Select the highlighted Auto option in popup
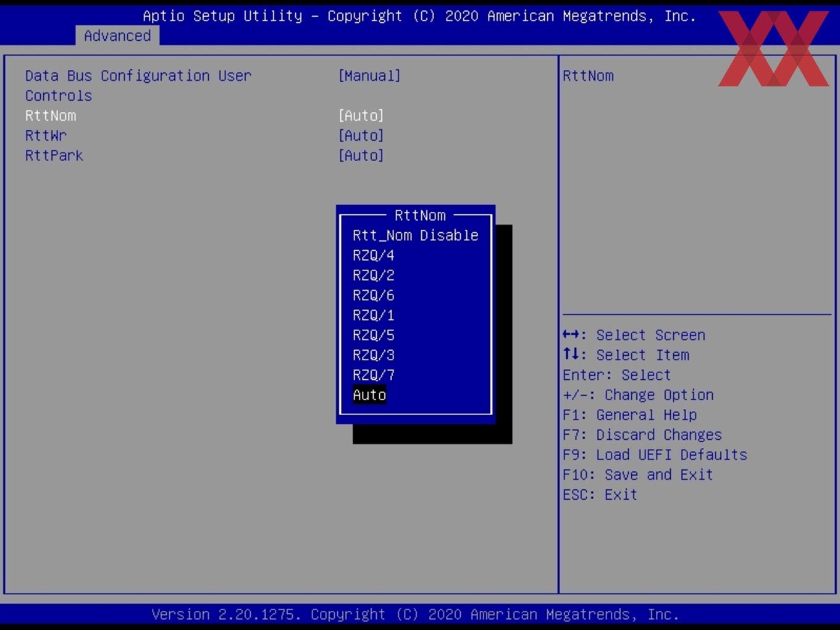Viewport: 840px width, 630px height. pyautogui.click(x=369, y=395)
